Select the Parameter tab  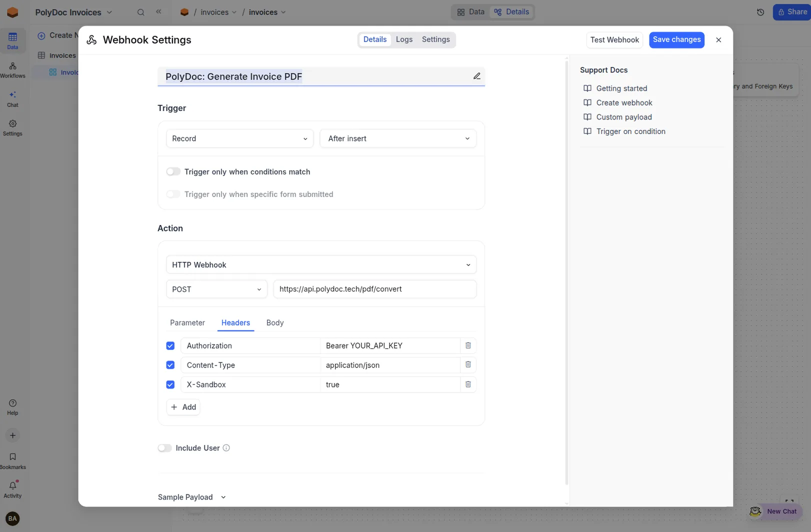pos(187,322)
